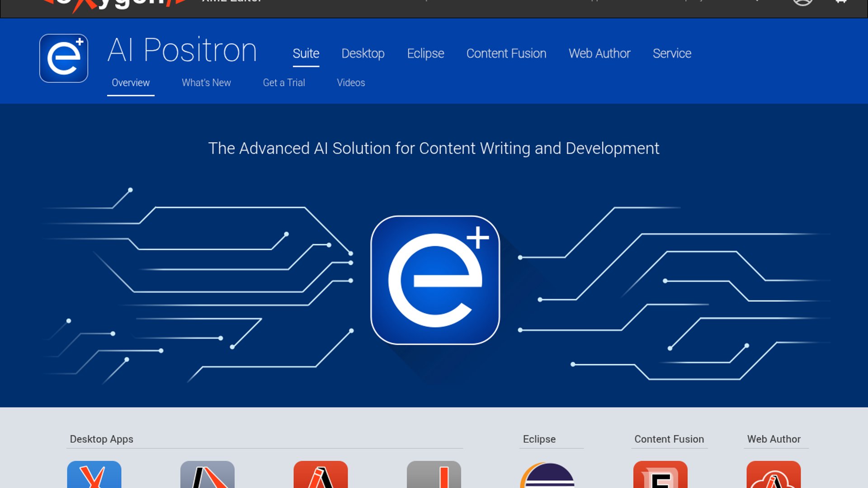Open the Eclipse tab in the navigation
The height and width of the screenshot is (488, 868).
click(425, 53)
